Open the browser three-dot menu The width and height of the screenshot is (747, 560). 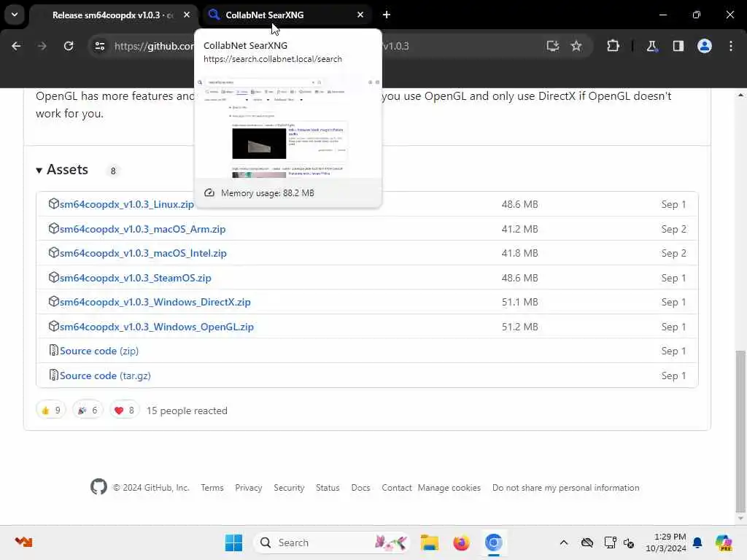click(731, 46)
